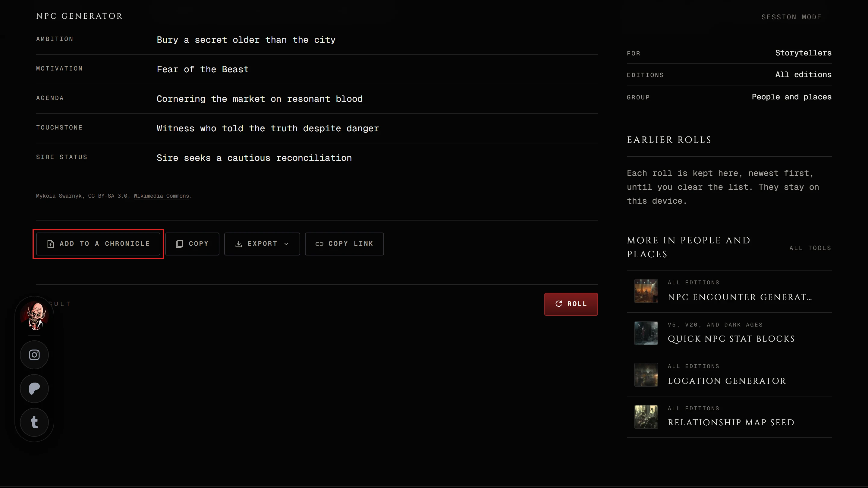Open the All Tools link
Screen dimensions: 868x488
coord(810,248)
